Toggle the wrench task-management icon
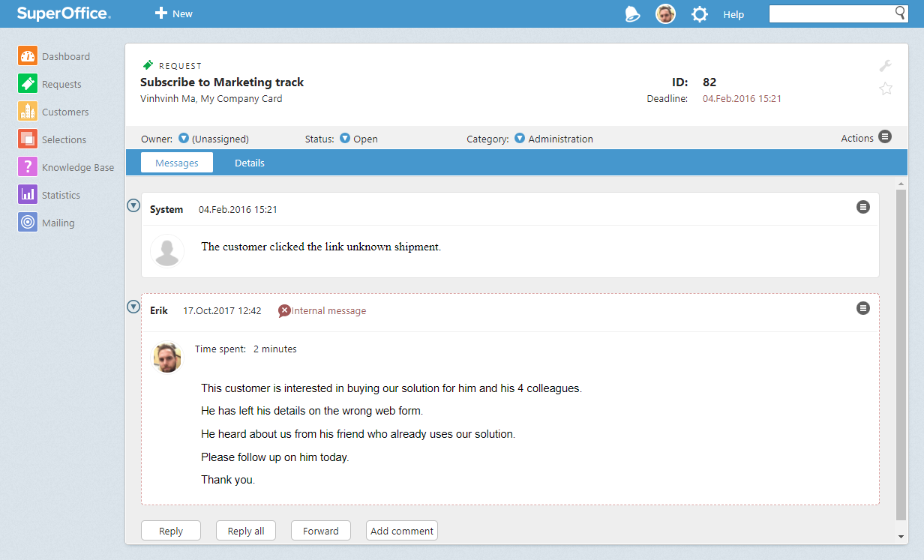Screen dimensions: 924x560 [886, 66]
